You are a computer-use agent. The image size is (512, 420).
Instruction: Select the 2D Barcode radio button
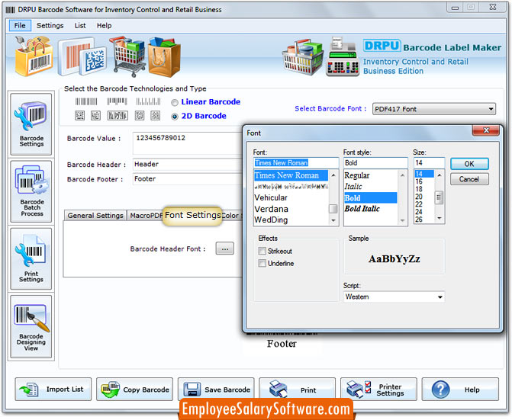tap(175, 117)
